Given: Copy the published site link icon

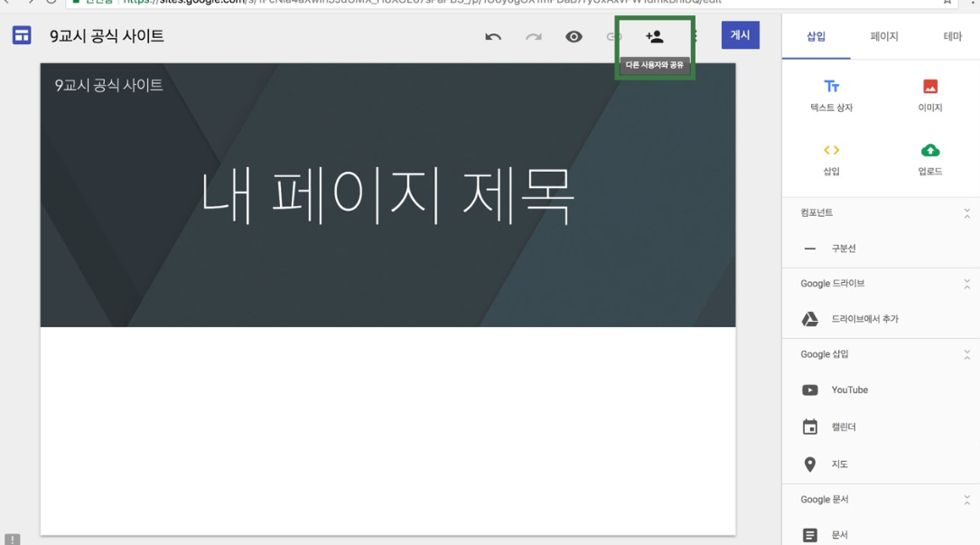Looking at the screenshot, I should tap(614, 37).
